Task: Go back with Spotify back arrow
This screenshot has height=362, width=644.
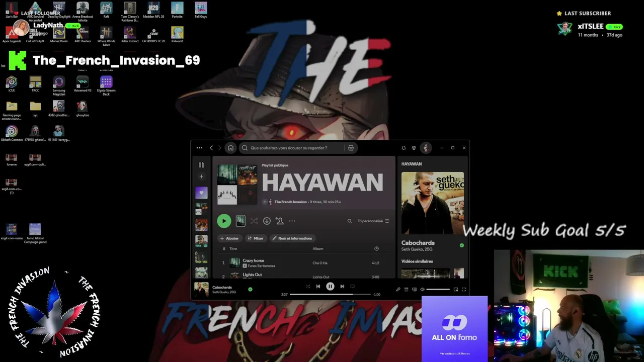Action: click(211, 148)
